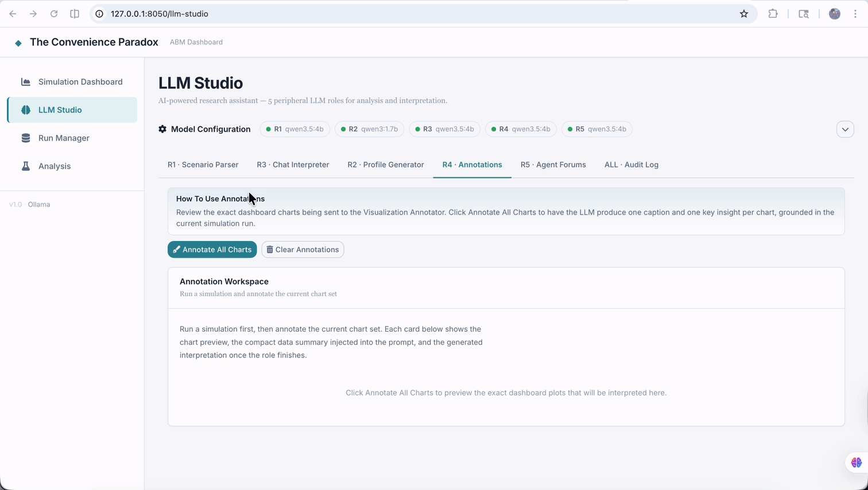The height and width of the screenshot is (490, 868).
Task: Select the R1 qwen3.5:4b model chip
Action: tap(294, 129)
